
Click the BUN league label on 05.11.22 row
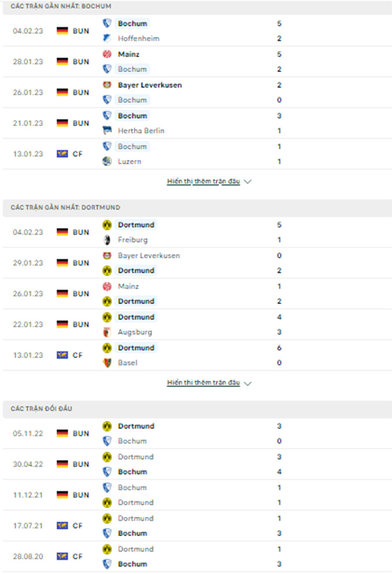tap(81, 433)
